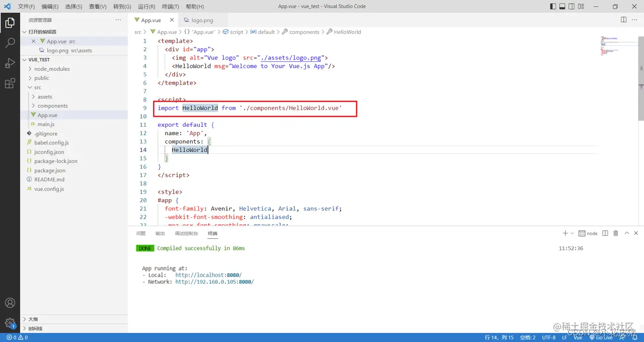Collapse the src folder
Screen dimensions: 644x342
(x=74, y=88)
